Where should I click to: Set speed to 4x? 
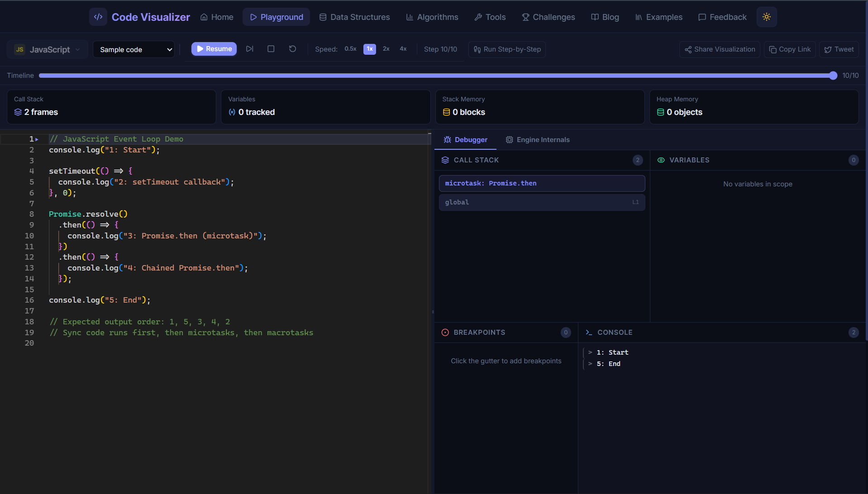coord(403,49)
